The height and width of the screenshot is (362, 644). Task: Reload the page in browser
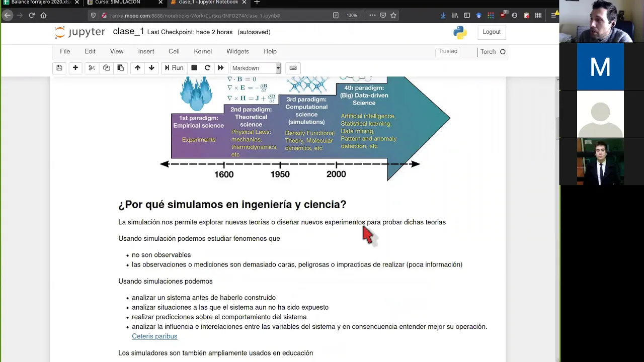point(31,15)
